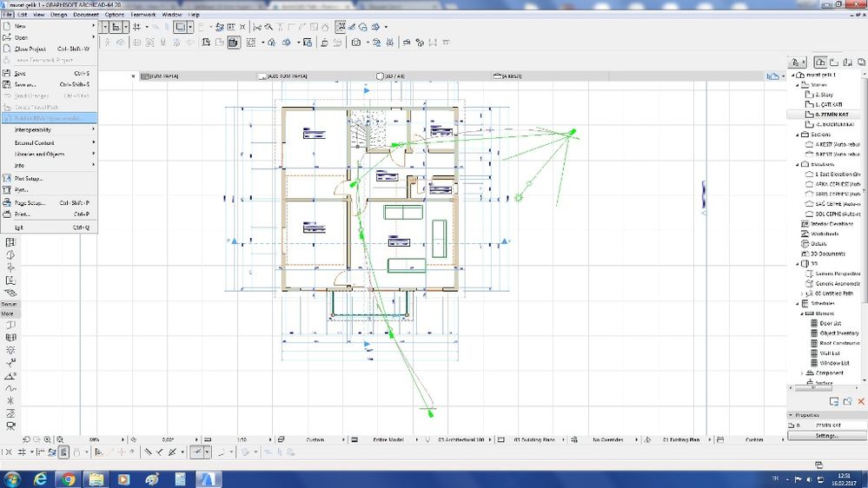Select the Camera tool at toolbox bottom
Viewport: 868px width, 488px height.
point(10,426)
